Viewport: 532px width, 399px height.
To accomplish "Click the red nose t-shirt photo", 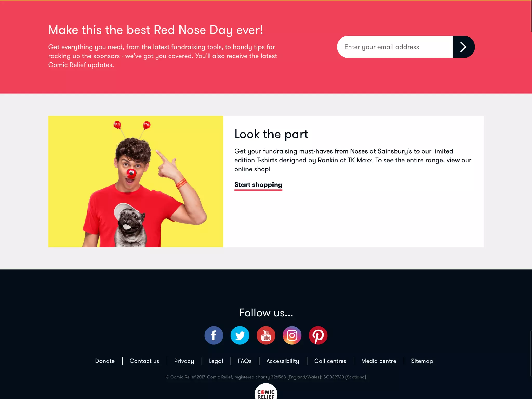I will click(136, 181).
